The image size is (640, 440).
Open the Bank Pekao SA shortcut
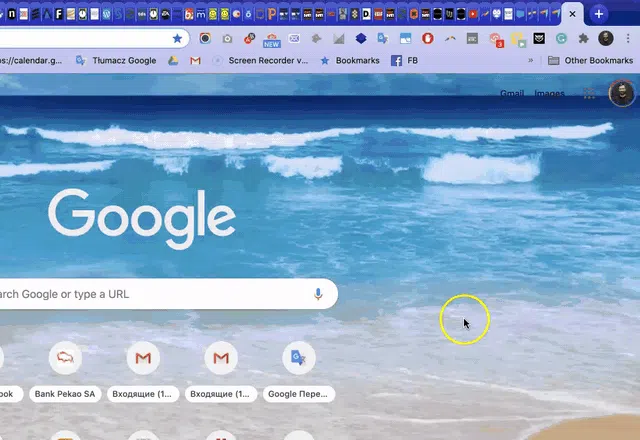point(65,371)
